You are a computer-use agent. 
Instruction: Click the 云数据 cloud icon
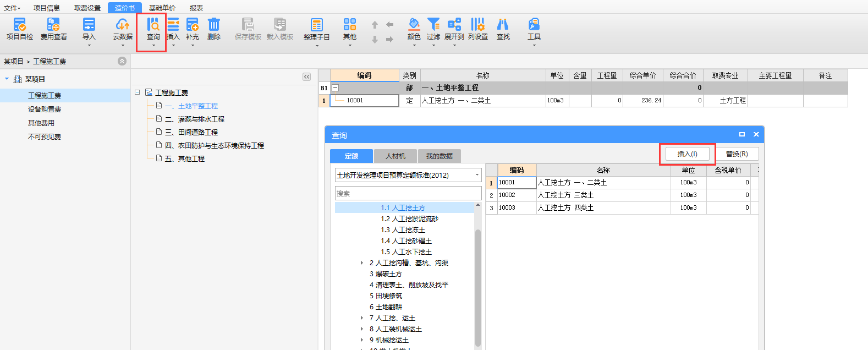[x=122, y=25]
